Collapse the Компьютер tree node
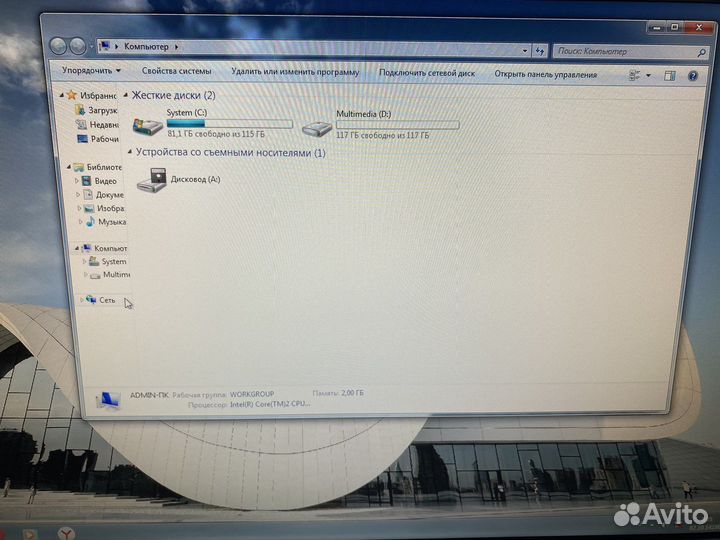This screenshot has height=540, width=720. click(77, 248)
